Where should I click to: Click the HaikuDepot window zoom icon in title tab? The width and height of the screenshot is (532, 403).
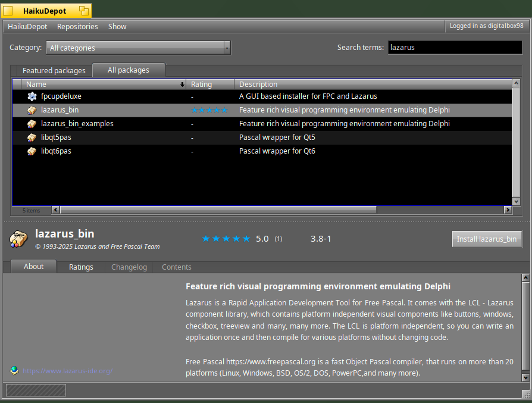(x=84, y=11)
